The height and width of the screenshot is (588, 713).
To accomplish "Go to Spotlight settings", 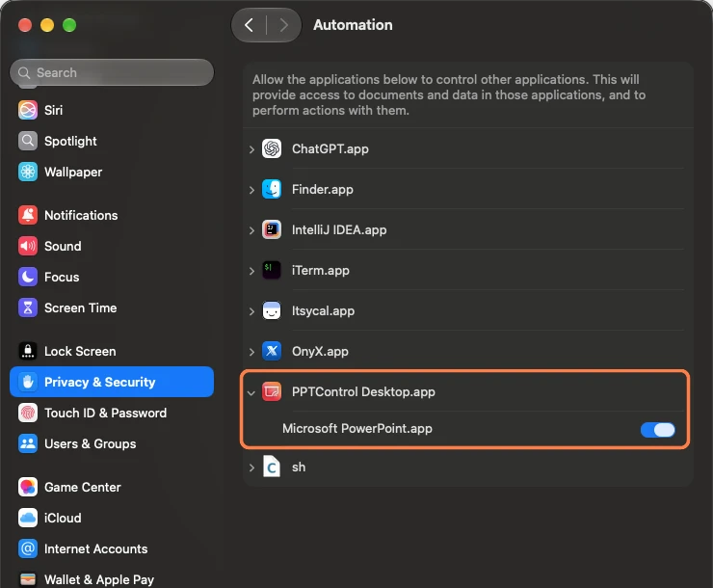I will click(x=112, y=141).
